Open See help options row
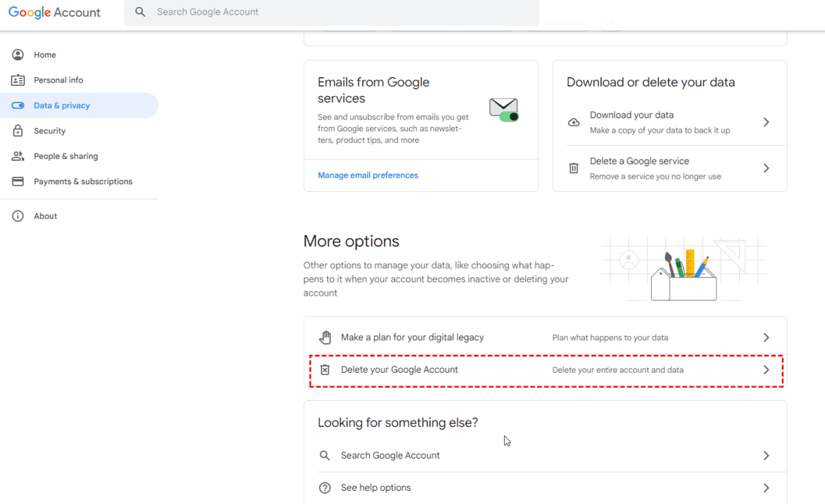 [x=376, y=488]
